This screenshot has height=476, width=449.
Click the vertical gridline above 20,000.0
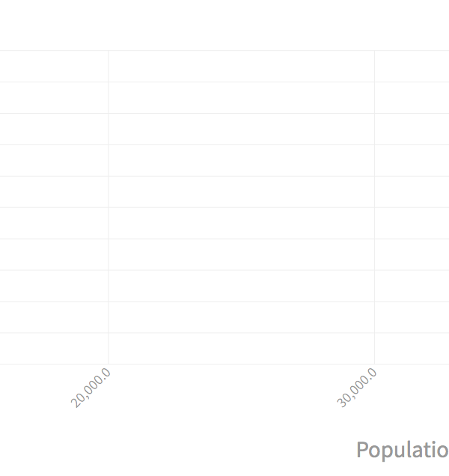109,208
